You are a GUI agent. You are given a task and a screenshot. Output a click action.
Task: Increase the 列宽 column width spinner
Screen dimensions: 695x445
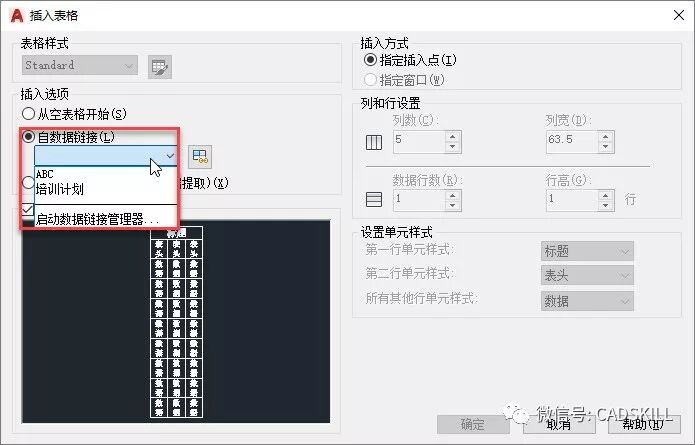(605, 137)
